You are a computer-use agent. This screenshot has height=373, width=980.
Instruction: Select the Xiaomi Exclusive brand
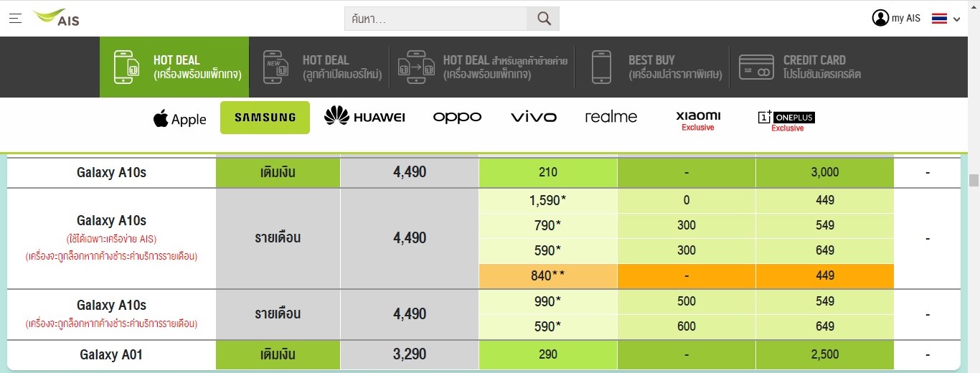click(x=698, y=120)
